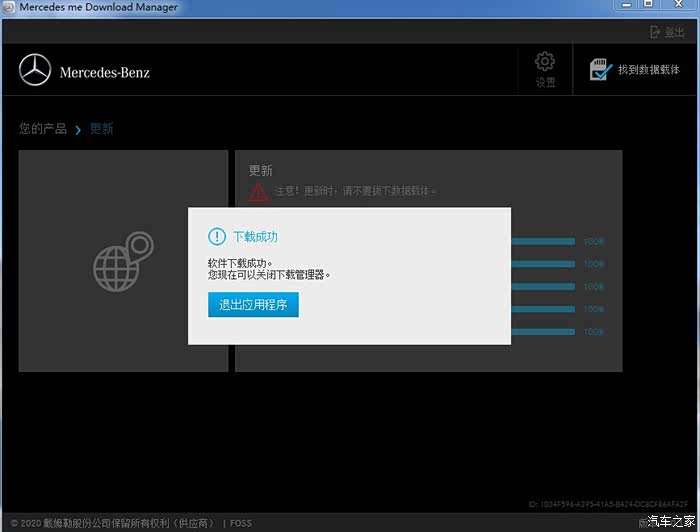Click the 找到数据载体 label
This screenshot has width=700, height=532.
coord(649,70)
